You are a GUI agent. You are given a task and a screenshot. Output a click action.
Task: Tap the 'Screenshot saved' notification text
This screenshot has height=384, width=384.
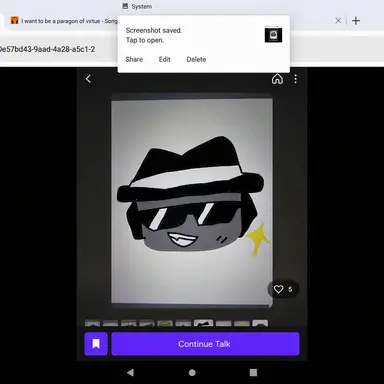(154, 35)
